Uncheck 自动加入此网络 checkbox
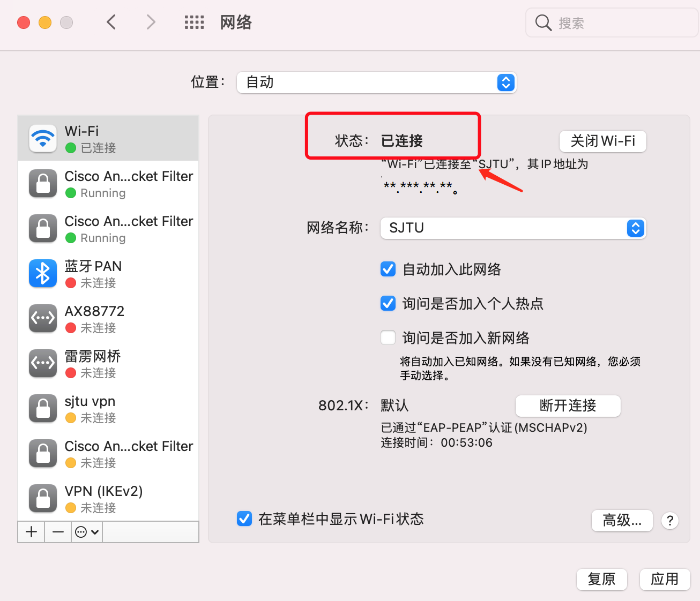Image resolution: width=700 pixels, height=601 pixels. [388, 269]
